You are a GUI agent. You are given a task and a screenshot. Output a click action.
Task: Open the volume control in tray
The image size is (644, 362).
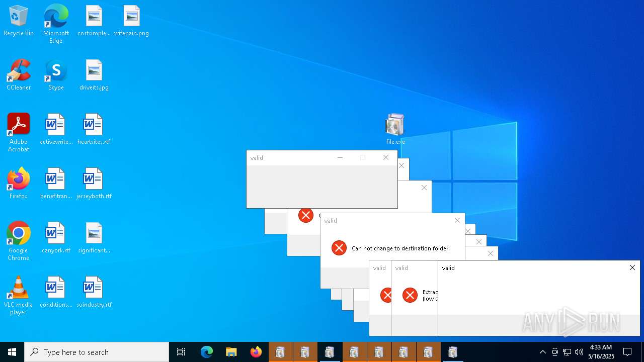click(579, 352)
